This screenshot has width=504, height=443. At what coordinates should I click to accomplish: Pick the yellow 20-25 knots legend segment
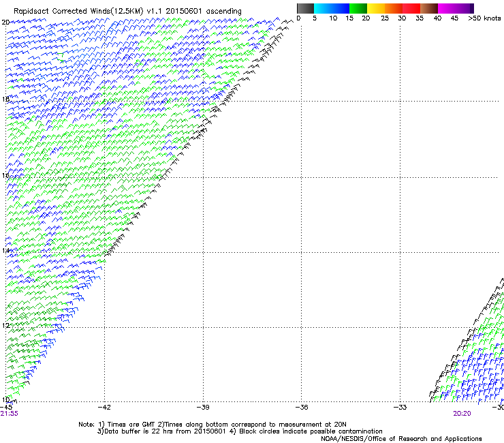tap(376, 8)
